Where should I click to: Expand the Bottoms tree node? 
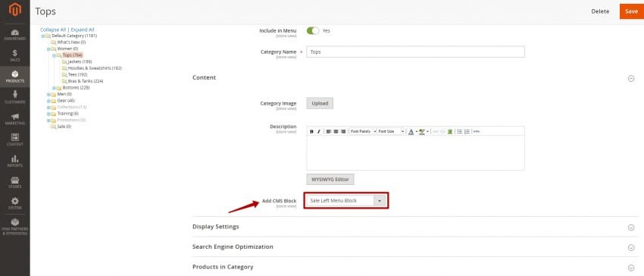tap(53, 88)
